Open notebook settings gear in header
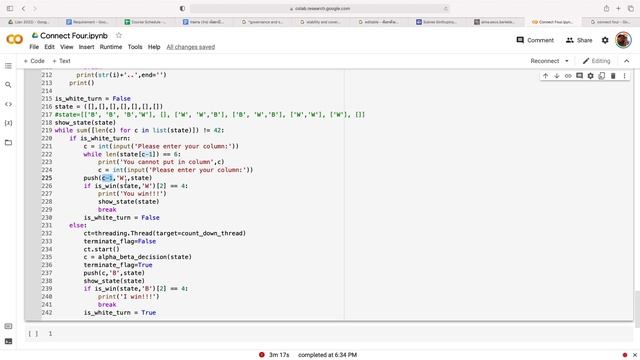This screenshot has width=640, height=360. (x=605, y=40)
